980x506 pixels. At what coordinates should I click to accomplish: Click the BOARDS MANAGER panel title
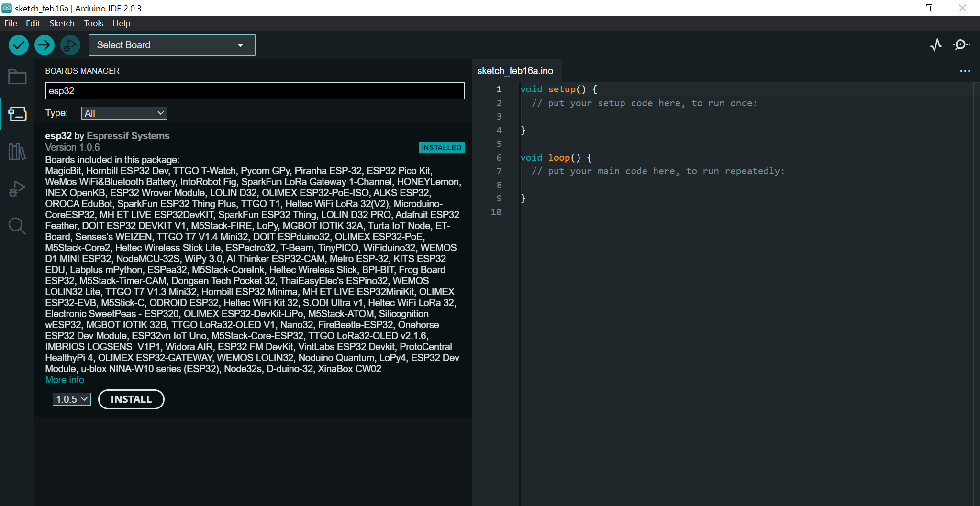[82, 71]
